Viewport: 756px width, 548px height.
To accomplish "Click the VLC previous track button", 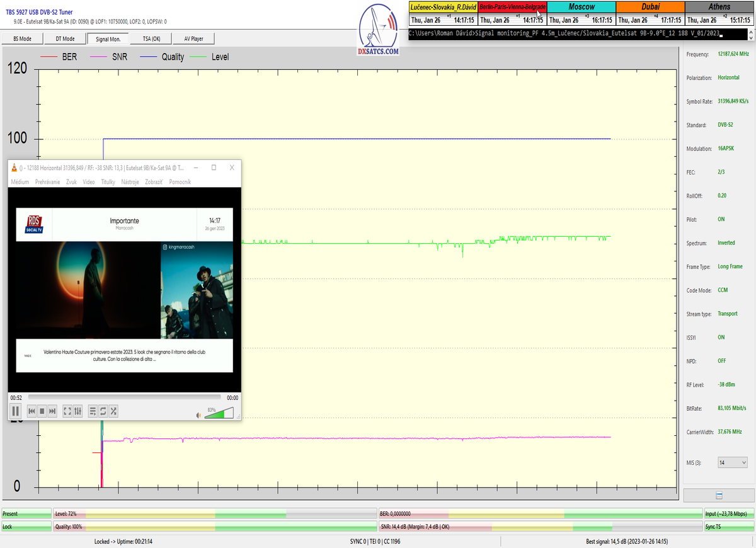I will (31, 411).
